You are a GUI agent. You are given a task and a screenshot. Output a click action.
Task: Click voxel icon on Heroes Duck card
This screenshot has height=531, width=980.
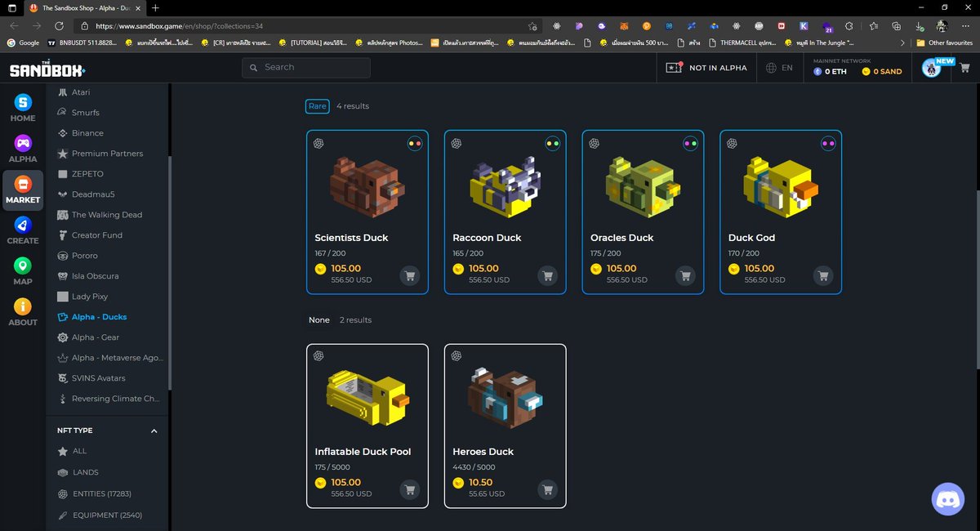click(457, 356)
